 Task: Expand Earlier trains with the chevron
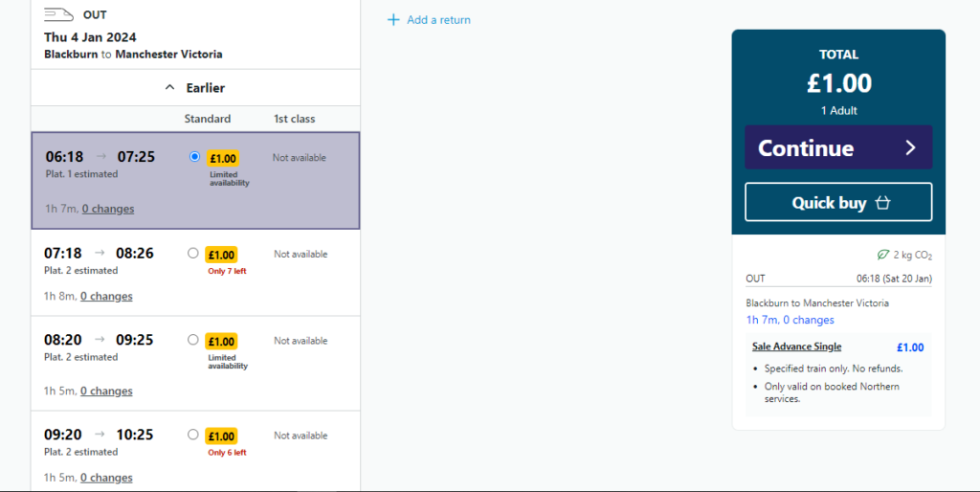tap(170, 88)
